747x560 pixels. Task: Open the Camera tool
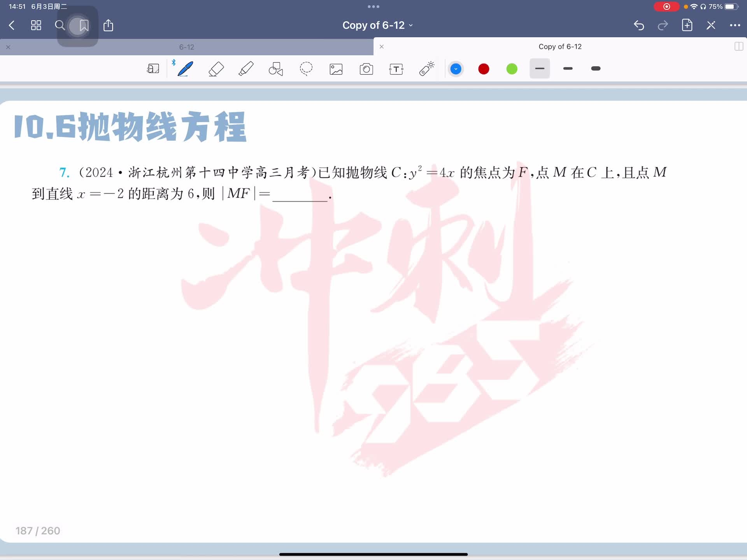[366, 69]
